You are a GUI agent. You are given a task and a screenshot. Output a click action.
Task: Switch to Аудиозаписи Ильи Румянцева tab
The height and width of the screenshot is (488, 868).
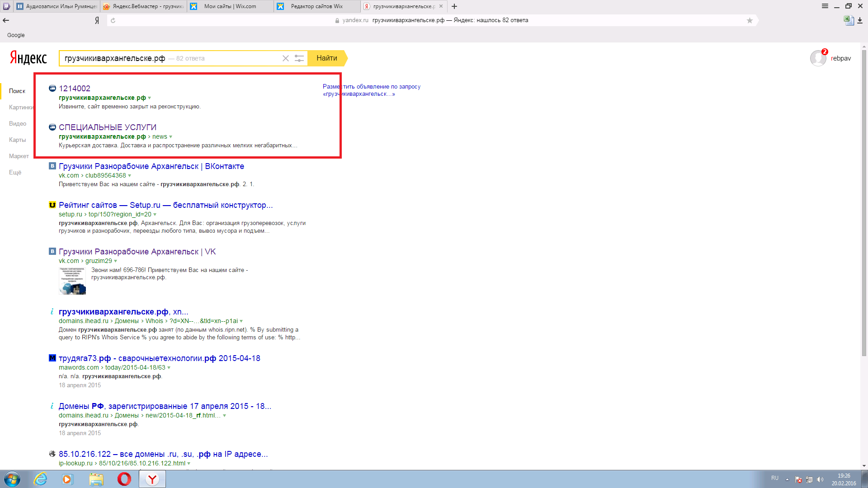(57, 6)
